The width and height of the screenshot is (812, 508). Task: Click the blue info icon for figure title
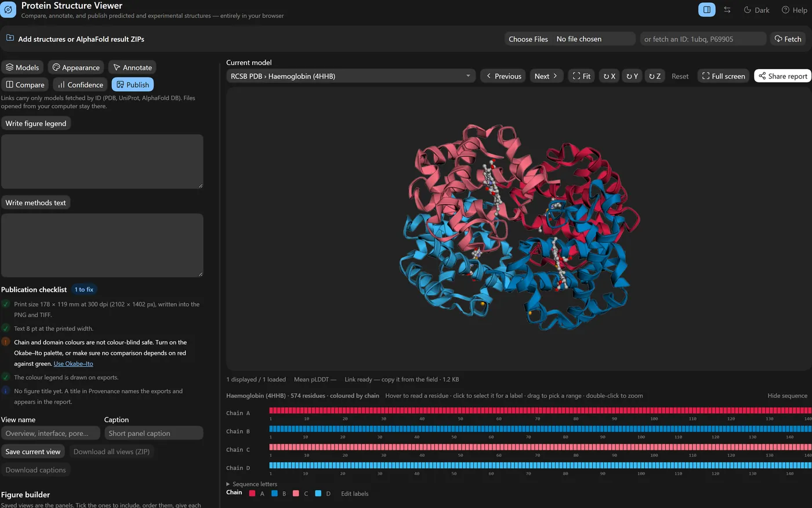click(x=6, y=391)
